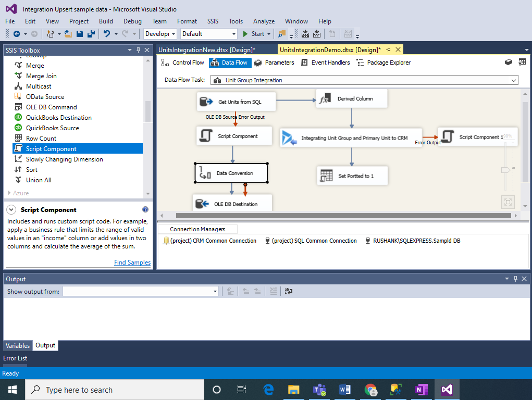Screen dimensions: 532x400
Task: Select QuickBooks Source in toolbox
Action: (x=52, y=128)
